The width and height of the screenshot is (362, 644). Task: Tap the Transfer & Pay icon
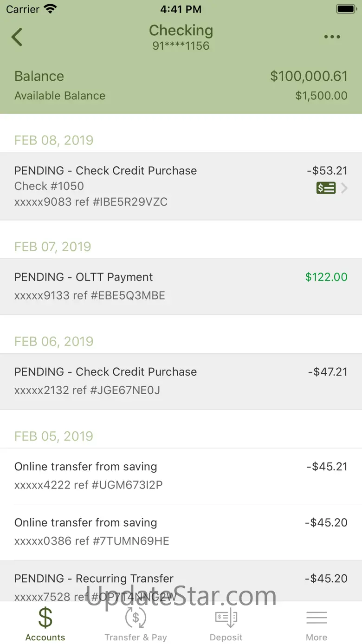136,618
